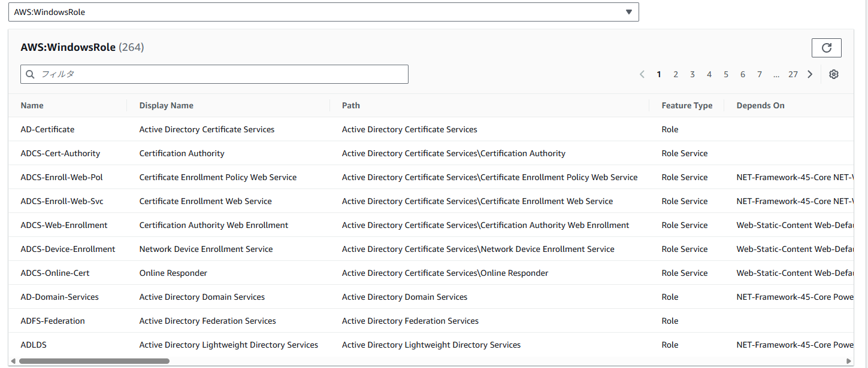
Task: Click the horizontal scrollbar left arrow
Action: tap(13, 361)
